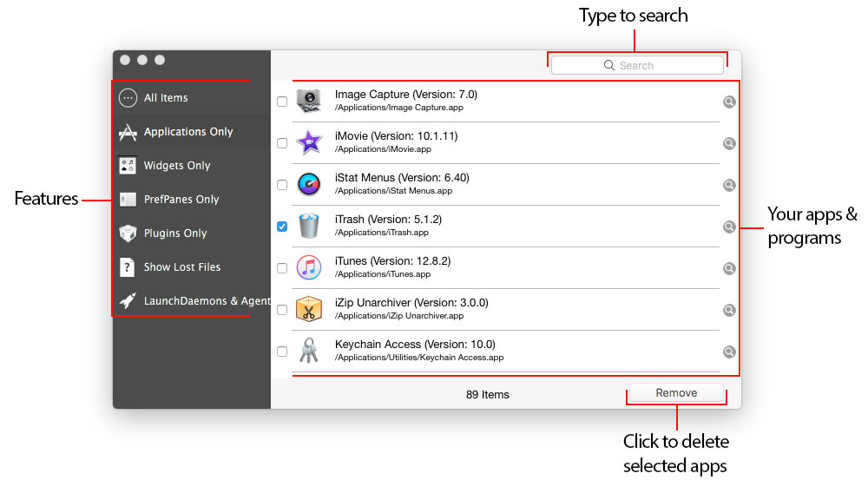The height and width of the screenshot is (480, 868).
Task: Check the iZip Unarchiver checkbox
Action: pos(282,310)
